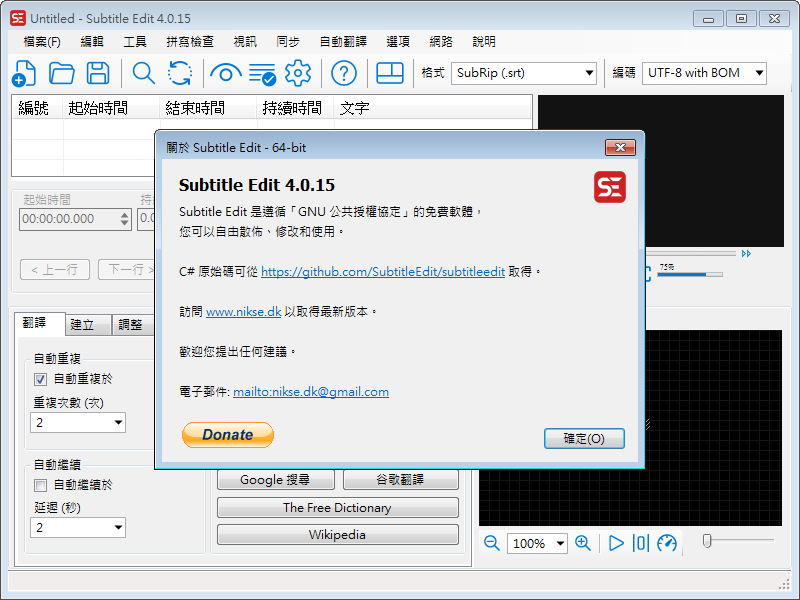
Task: Open the 視訊 menu
Action: pyautogui.click(x=245, y=42)
